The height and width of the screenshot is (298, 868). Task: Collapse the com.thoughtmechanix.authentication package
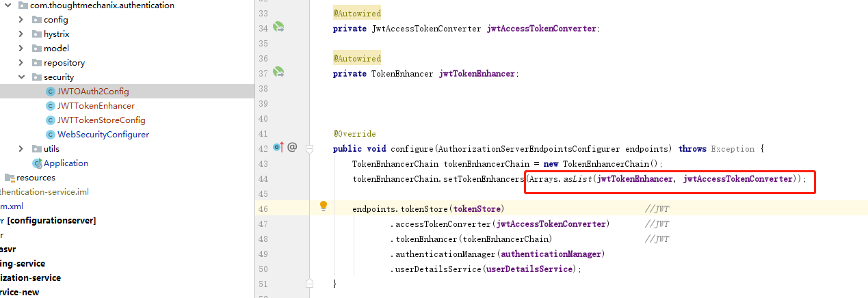point(8,5)
